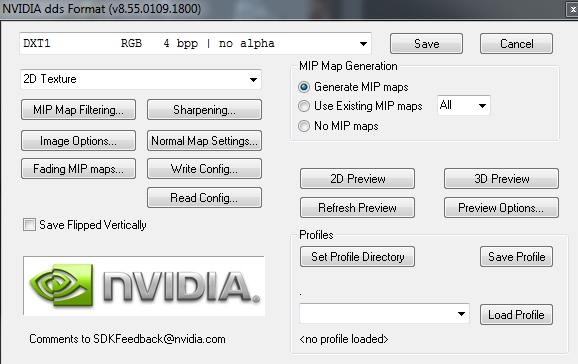Open Fading MIP maps settings
Viewport: 578px width, 364px height.
tap(79, 169)
